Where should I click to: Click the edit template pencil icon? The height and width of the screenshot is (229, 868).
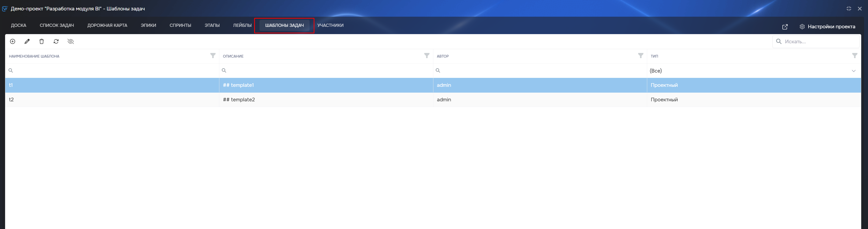tap(27, 41)
